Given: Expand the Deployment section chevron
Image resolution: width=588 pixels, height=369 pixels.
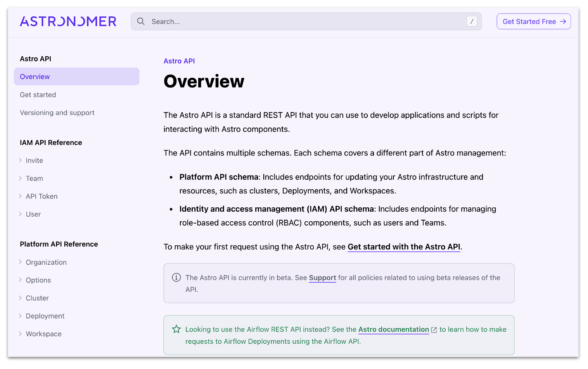Looking at the screenshot, I should (20, 316).
